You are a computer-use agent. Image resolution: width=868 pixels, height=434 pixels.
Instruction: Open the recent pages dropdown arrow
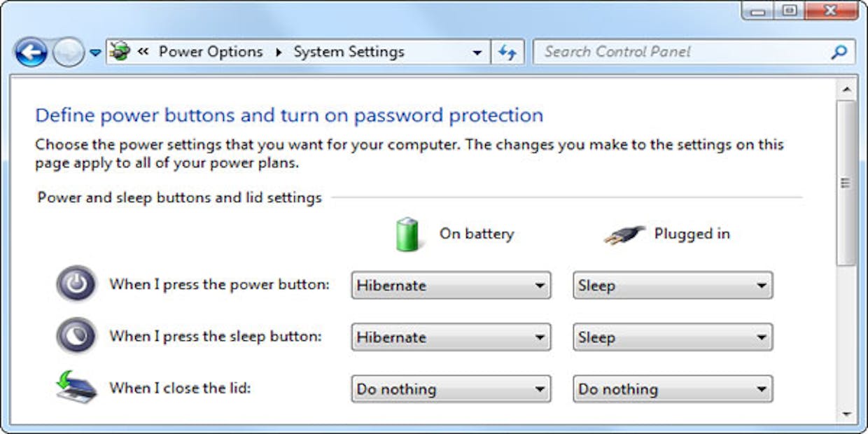(95, 53)
